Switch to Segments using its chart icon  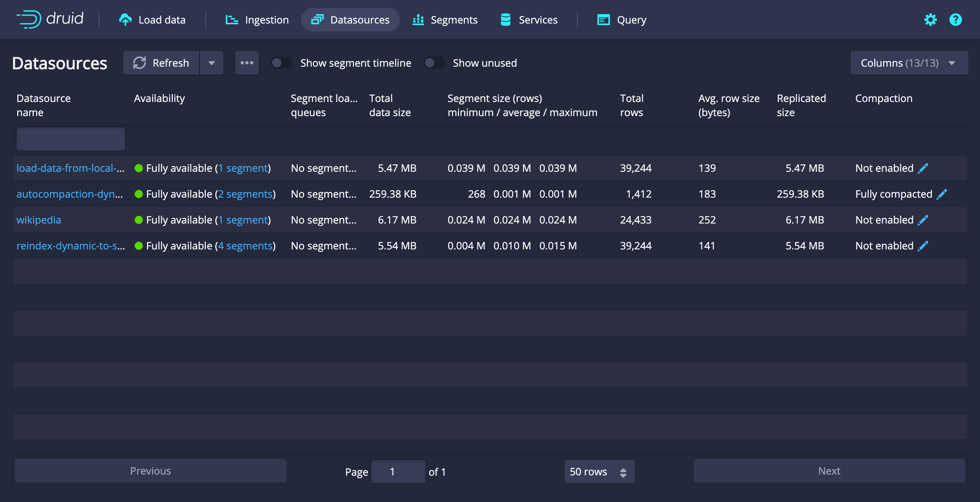tap(418, 20)
